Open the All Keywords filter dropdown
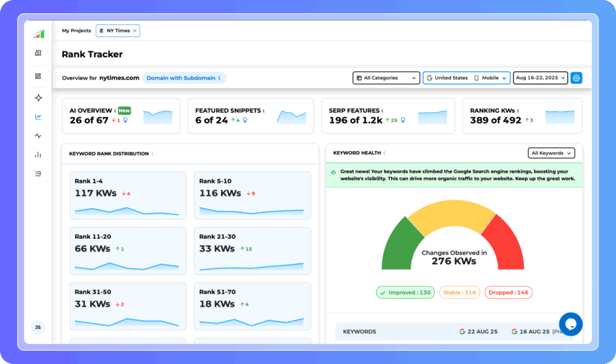Screen dimensions: 616x364 (x=551, y=153)
